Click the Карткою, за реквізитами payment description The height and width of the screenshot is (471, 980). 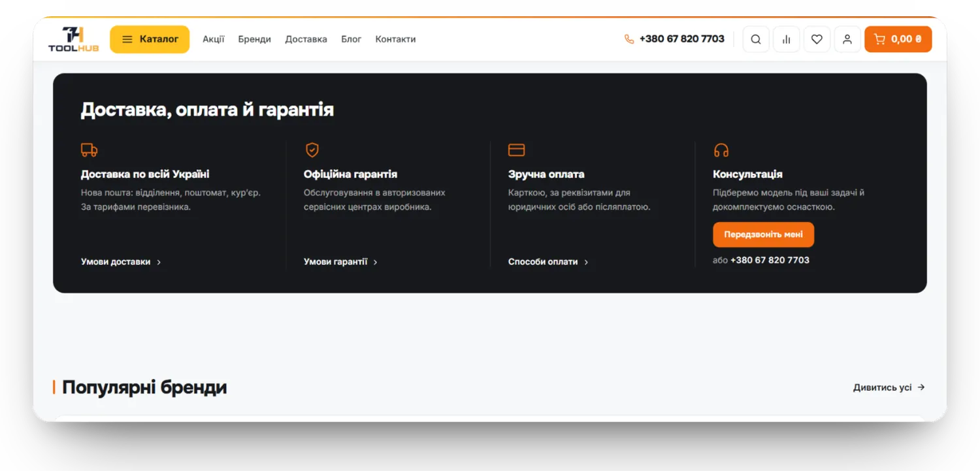tap(579, 200)
